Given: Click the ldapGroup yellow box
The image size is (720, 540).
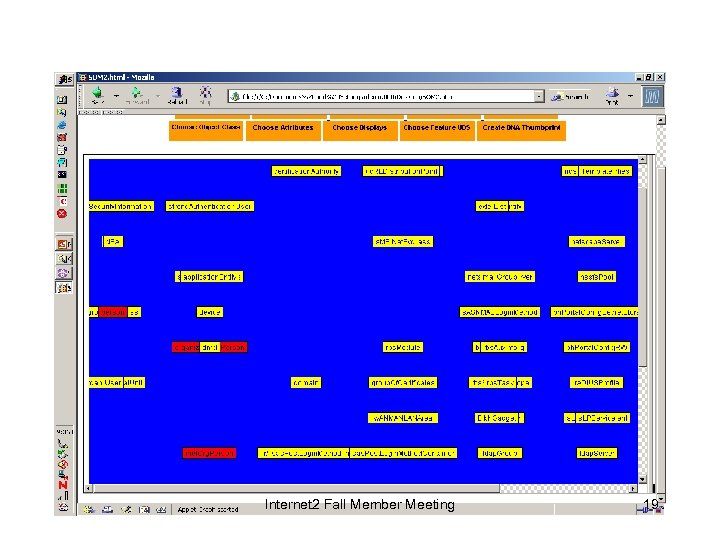Looking at the screenshot, I should pyautogui.click(x=500, y=453).
